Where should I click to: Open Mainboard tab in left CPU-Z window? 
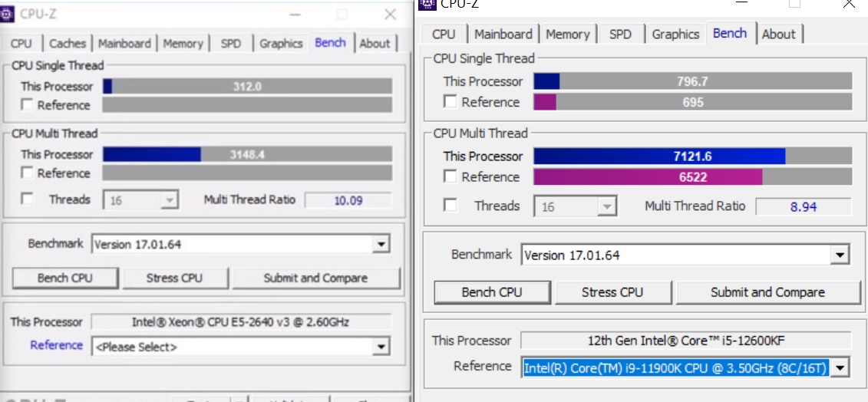coord(124,43)
